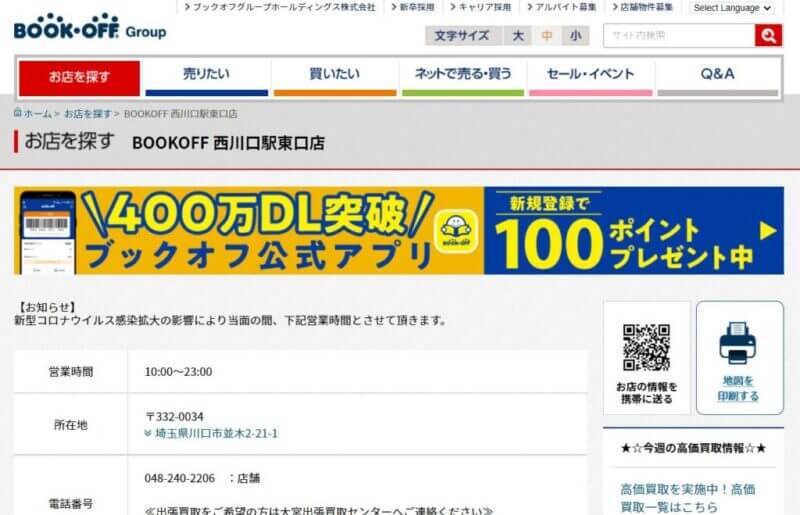Click the 所在地 row label

point(71,425)
